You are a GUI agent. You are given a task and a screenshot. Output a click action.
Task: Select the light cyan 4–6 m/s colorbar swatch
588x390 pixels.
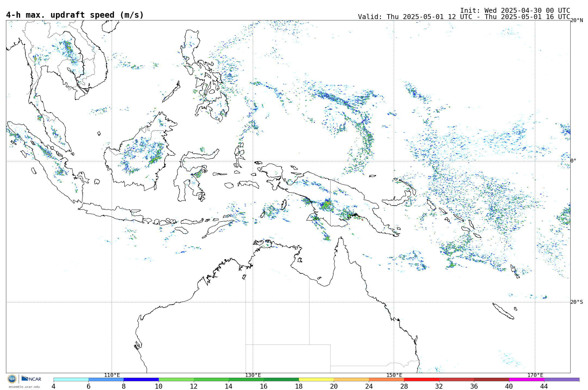click(71, 379)
